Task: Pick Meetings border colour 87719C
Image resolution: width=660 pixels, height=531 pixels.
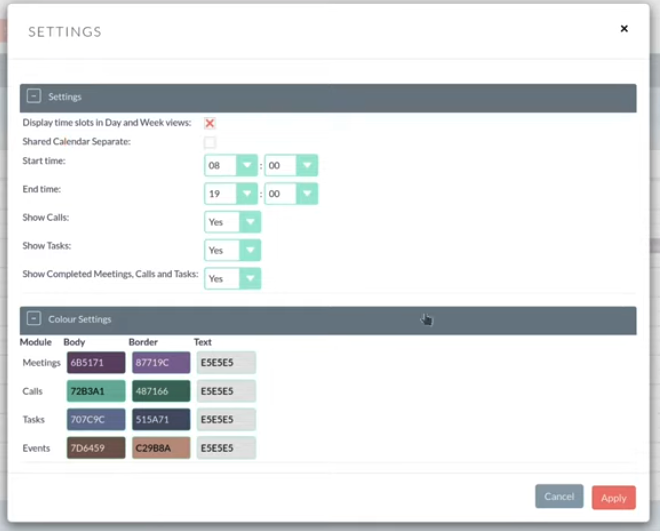Action: [x=161, y=363]
